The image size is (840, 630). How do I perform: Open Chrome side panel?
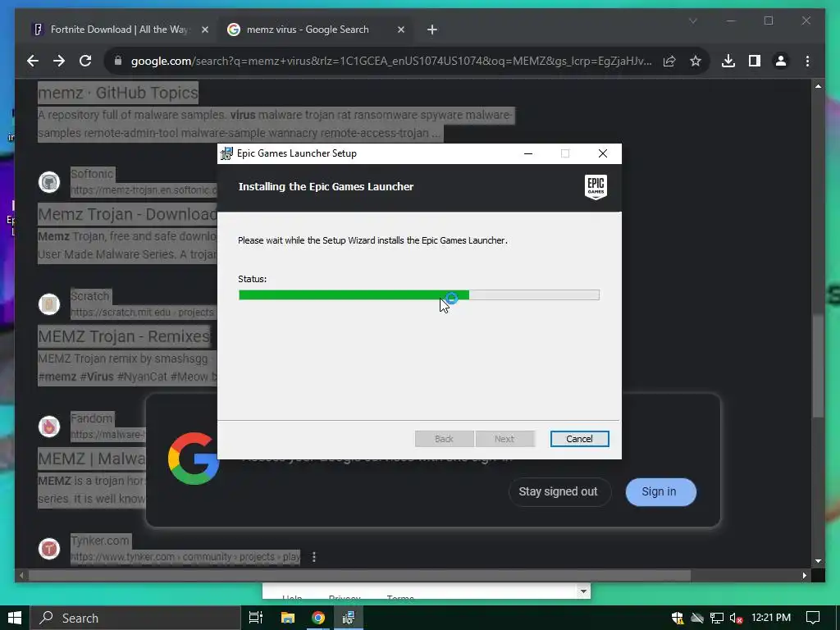point(755,61)
